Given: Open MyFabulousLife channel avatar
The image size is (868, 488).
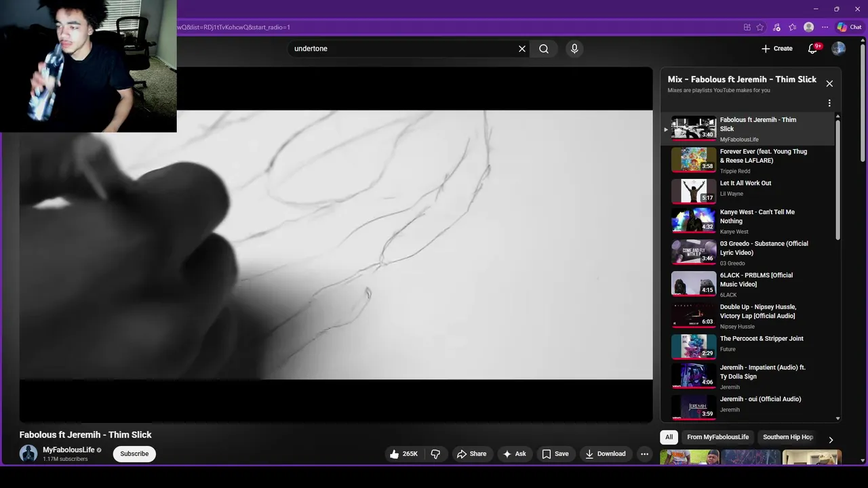Looking at the screenshot, I should click(x=28, y=454).
